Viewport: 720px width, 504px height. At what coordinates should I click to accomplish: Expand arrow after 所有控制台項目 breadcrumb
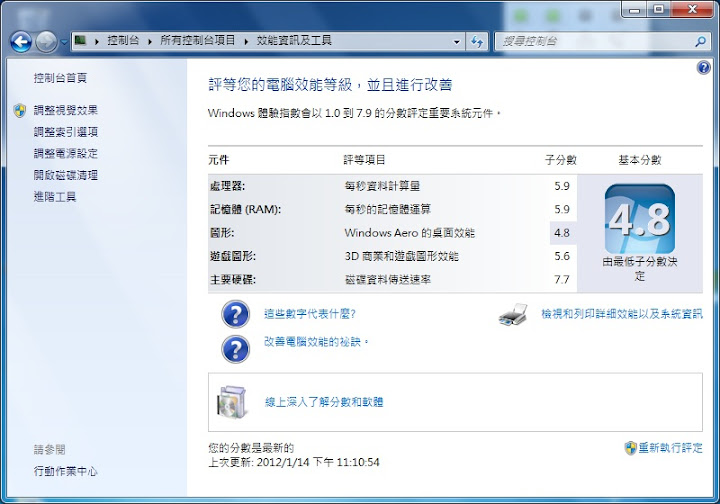click(x=246, y=41)
